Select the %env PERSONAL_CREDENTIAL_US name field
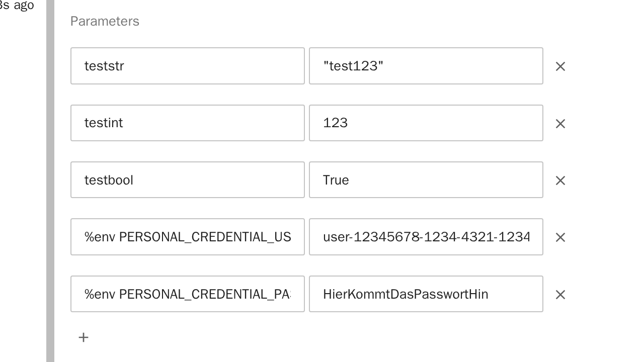The height and width of the screenshot is (362, 644). [187, 237]
